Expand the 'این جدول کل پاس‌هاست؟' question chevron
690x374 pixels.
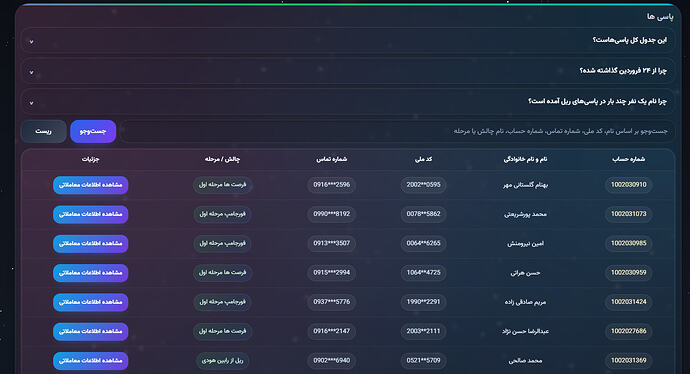pyautogui.click(x=31, y=42)
